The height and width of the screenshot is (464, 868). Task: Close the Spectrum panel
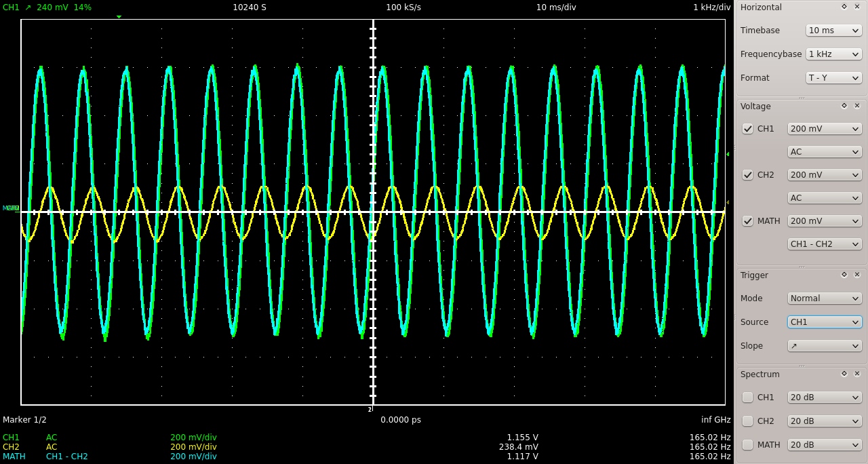pyautogui.click(x=857, y=374)
